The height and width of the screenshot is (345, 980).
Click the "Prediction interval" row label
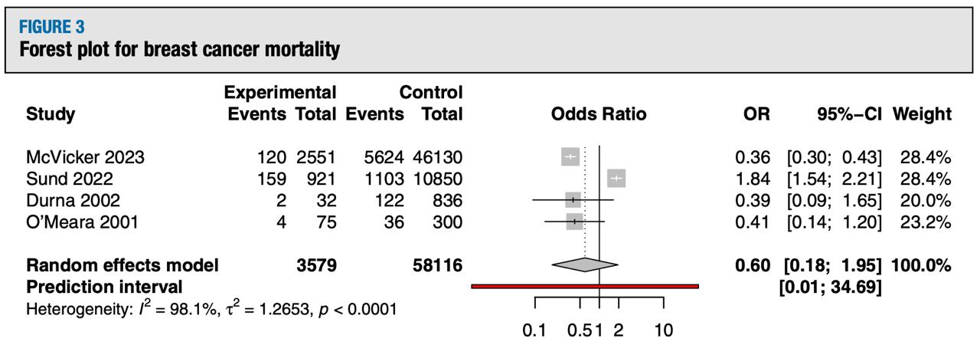[x=105, y=287]
